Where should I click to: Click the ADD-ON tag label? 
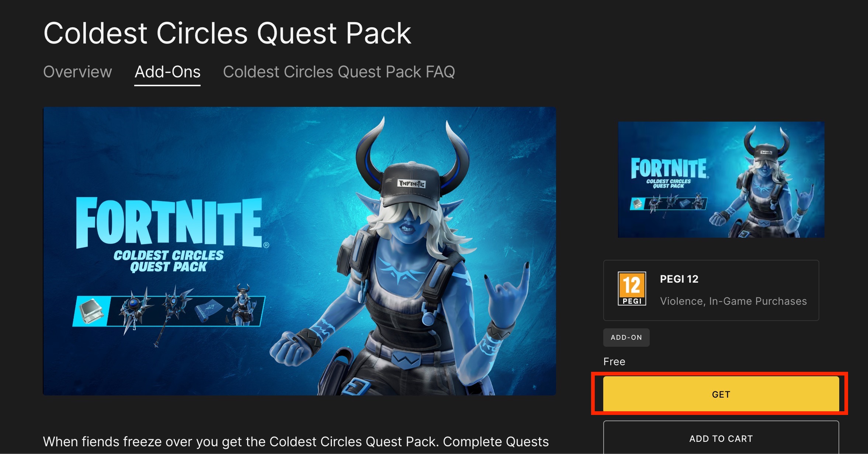626,337
